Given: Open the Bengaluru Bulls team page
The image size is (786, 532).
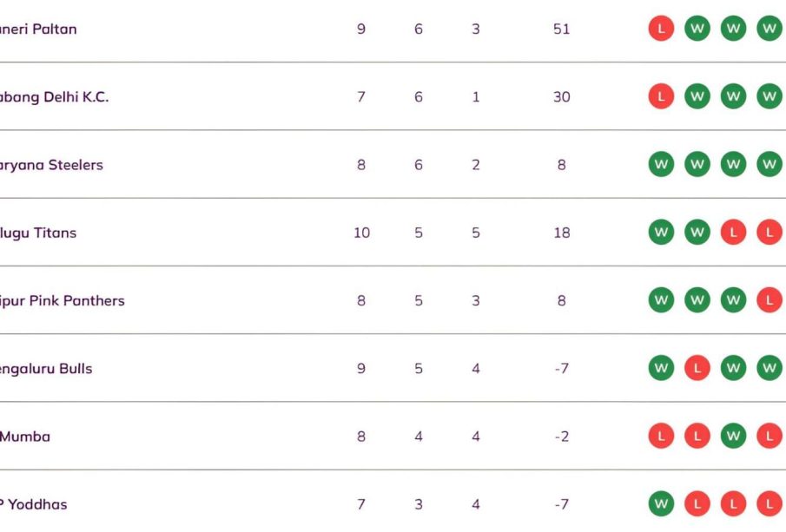Looking at the screenshot, I should coord(46,368).
